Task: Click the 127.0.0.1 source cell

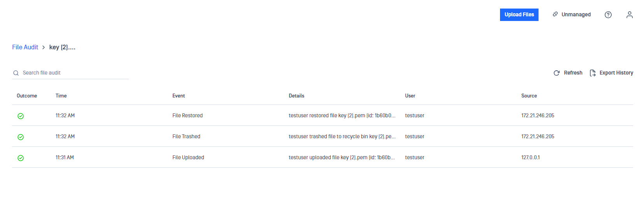Action: [x=530, y=157]
